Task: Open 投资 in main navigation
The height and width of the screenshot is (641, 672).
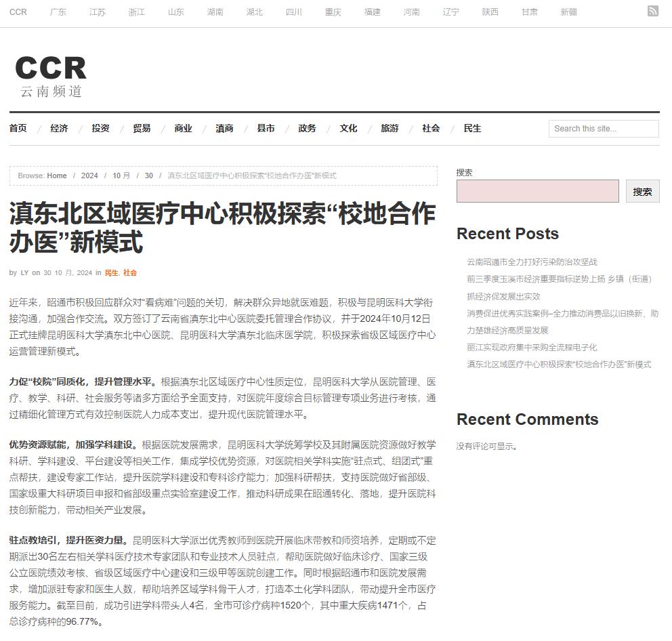Action: coord(101,128)
